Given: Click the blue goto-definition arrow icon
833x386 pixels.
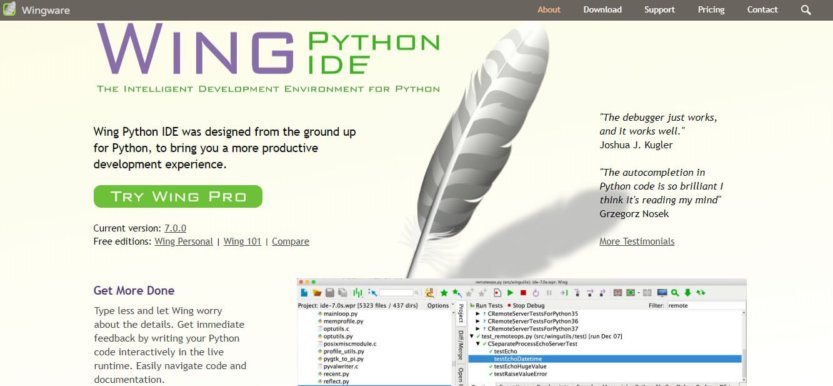Looking at the screenshot, I should tap(372, 293).
